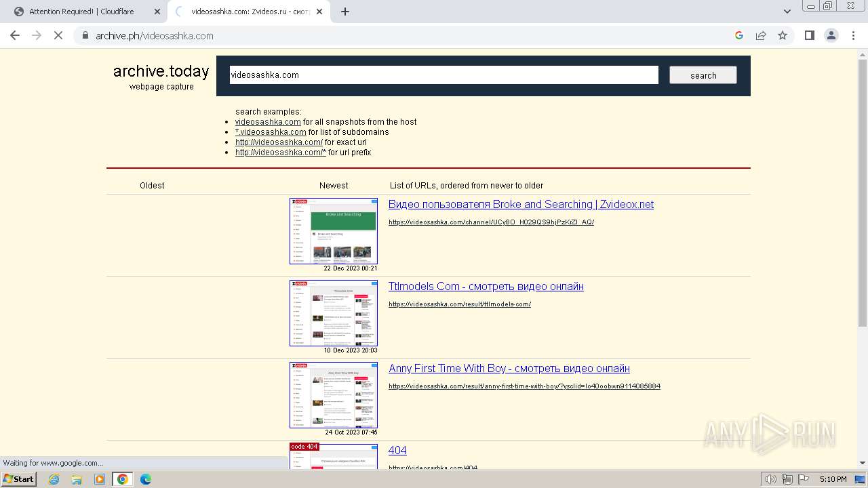The image size is (868, 488).
Task: Open *.videosashka.com subdomains example link
Action: point(271,132)
